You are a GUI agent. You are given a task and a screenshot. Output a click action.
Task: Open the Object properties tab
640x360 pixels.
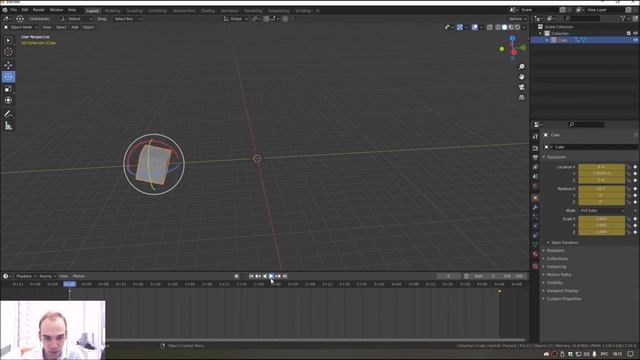click(535, 198)
